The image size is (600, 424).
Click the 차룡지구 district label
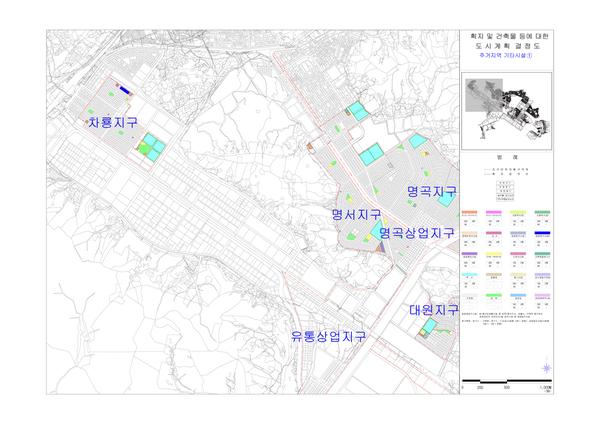point(113,122)
